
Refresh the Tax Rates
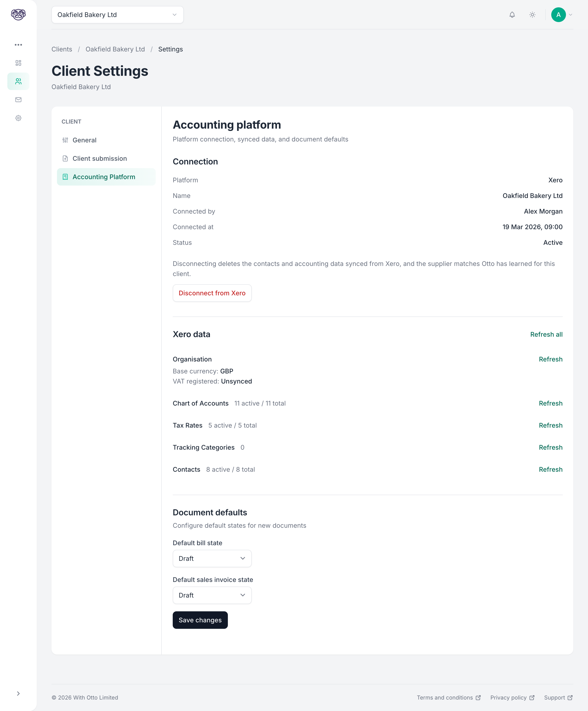click(550, 425)
